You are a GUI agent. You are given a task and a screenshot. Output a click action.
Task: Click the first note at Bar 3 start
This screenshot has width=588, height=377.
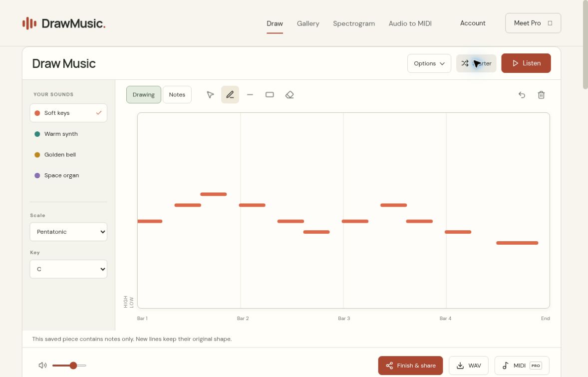355,221
